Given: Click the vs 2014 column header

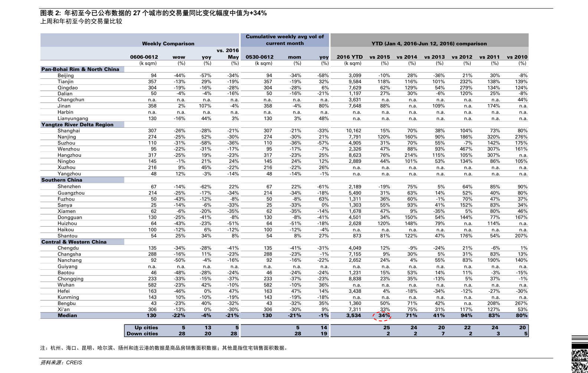Looking at the screenshot, I should tap(407, 57).
